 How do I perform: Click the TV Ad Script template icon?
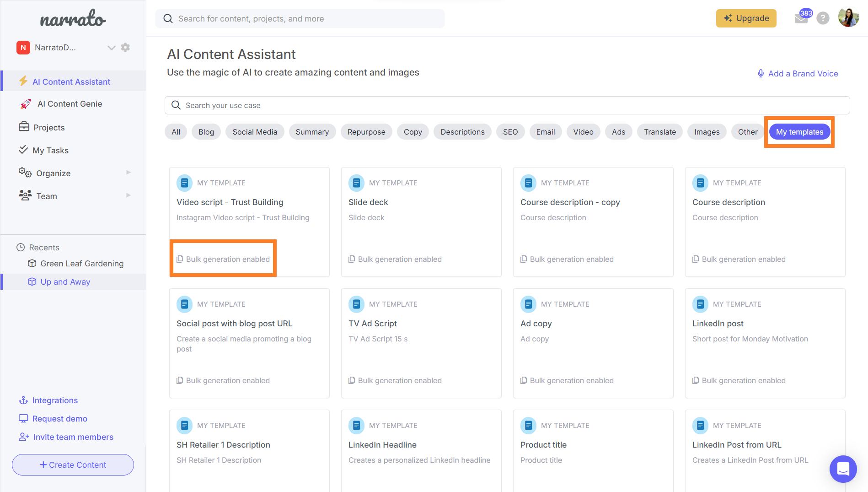click(356, 304)
